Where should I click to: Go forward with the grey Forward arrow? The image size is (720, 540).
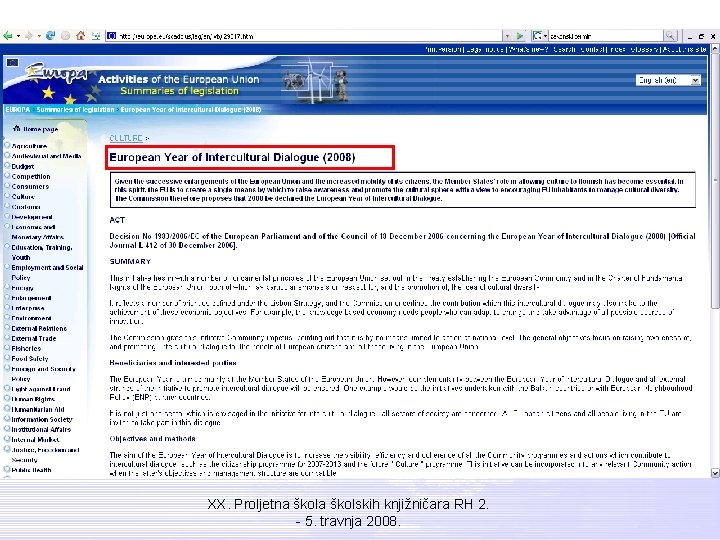pos(29,35)
